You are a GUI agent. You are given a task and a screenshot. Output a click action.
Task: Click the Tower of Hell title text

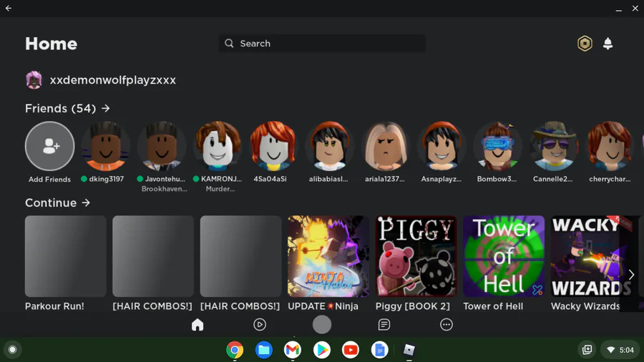click(493, 306)
